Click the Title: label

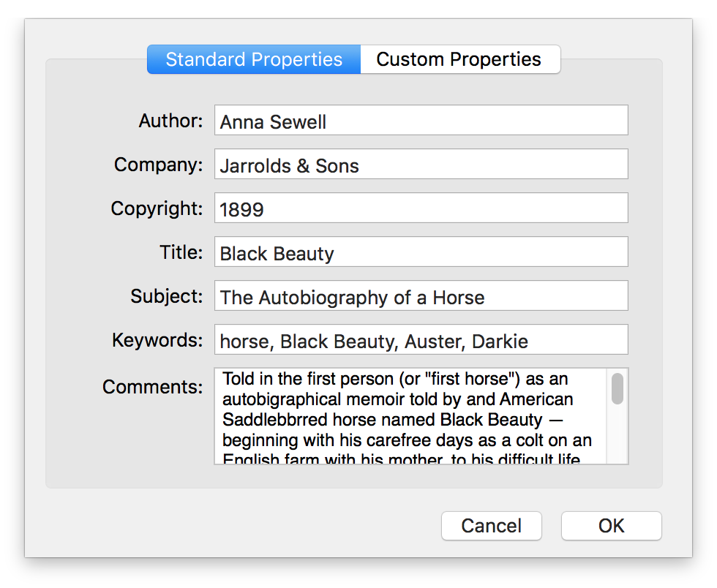[x=181, y=252]
